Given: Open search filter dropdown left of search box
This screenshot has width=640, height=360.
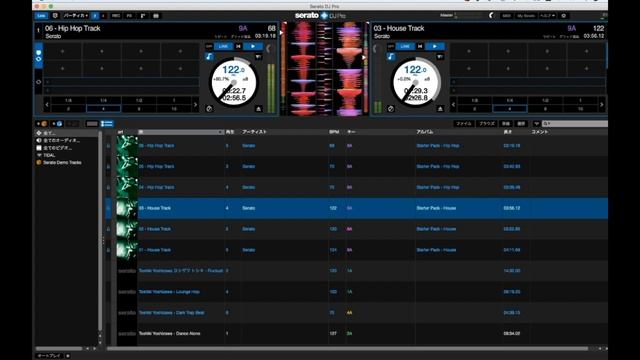Looking at the screenshot, I should [536, 123].
